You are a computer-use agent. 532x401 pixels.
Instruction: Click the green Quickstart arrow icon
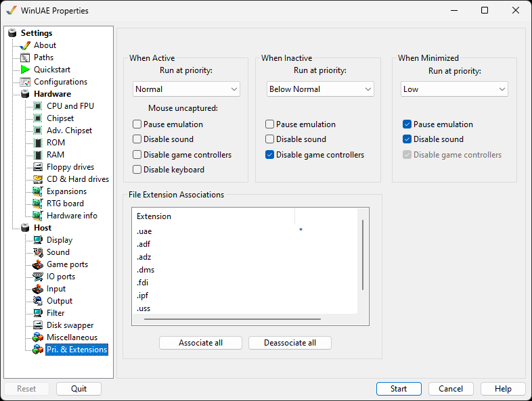(25, 70)
